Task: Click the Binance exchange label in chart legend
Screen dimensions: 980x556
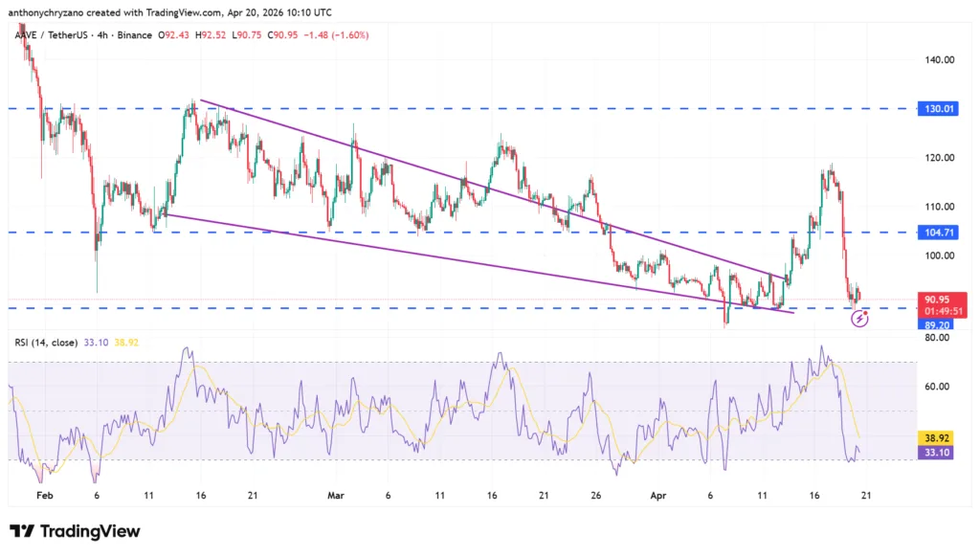Action: (x=133, y=33)
